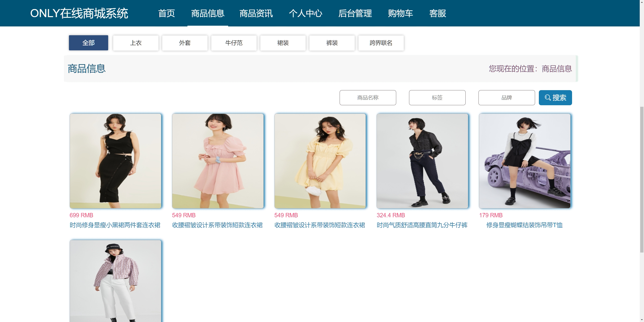Filter products by 外套 category
Viewport: 644px width, 322px height.
pyautogui.click(x=185, y=43)
